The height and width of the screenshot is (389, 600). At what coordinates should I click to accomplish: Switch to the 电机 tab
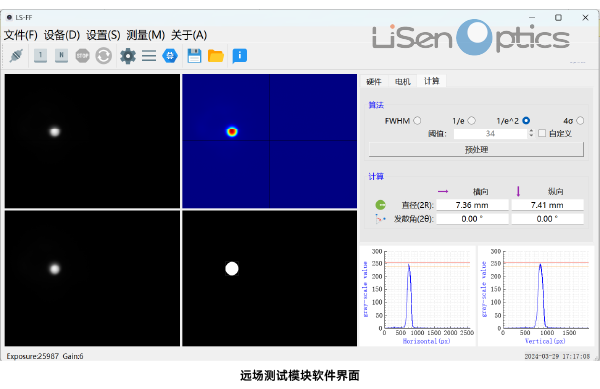(x=403, y=81)
